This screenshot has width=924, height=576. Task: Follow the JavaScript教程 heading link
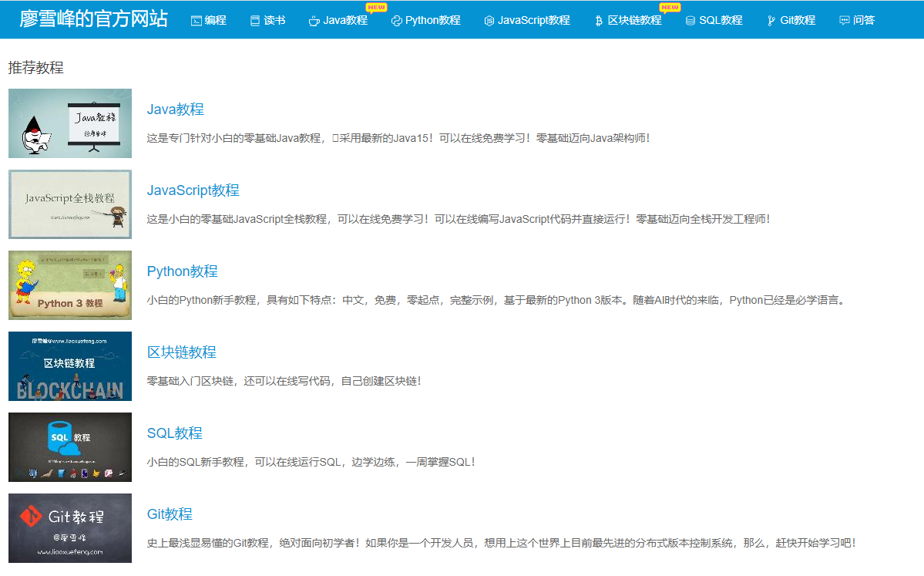click(193, 190)
